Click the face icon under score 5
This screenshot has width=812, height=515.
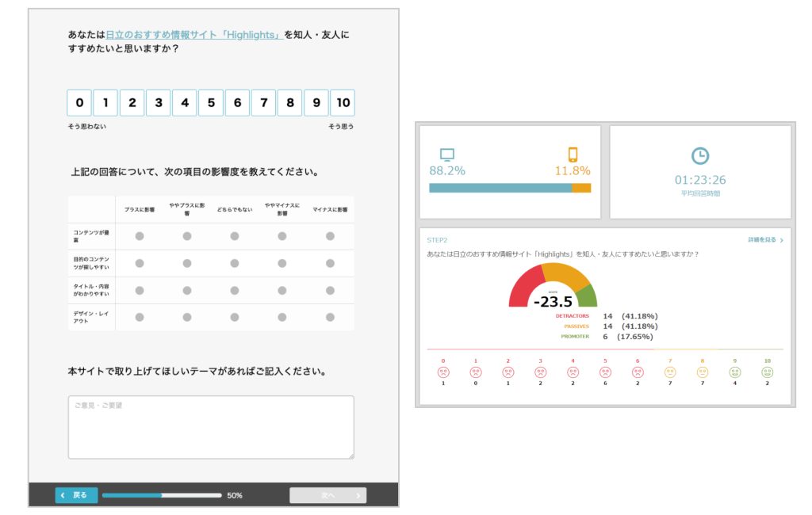[x=605, y=372]
